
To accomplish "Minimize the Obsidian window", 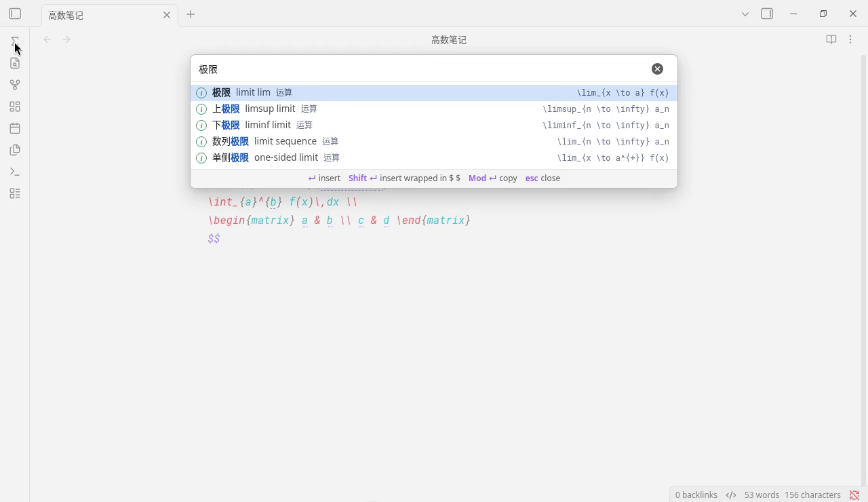I will [x=793, y=14].
